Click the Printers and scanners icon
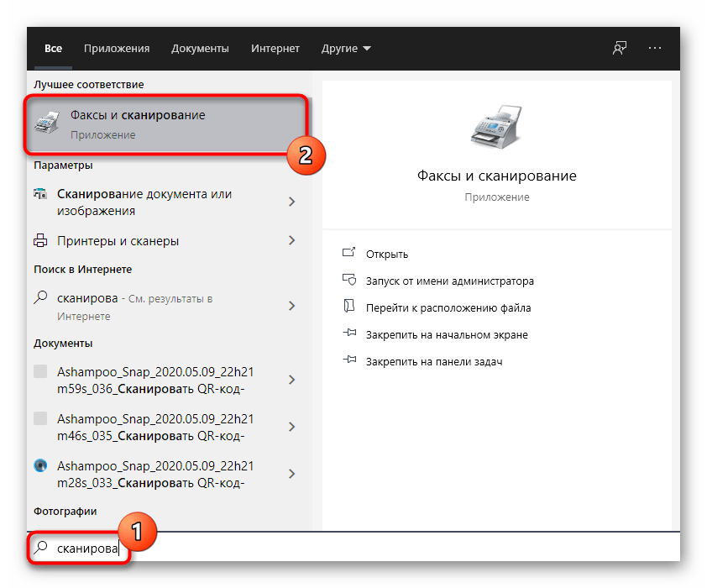Viewport: 707px width, 588px height. pos(40,241)
